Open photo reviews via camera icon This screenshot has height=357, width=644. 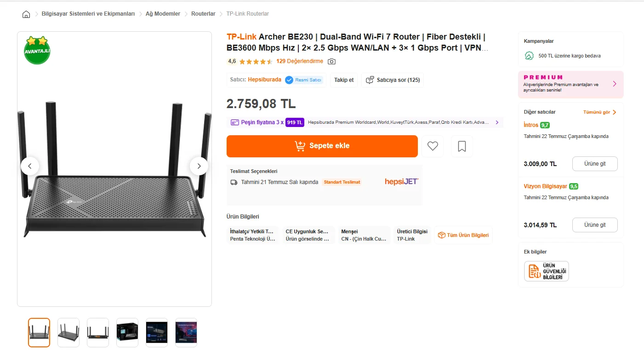pos(331,61)
